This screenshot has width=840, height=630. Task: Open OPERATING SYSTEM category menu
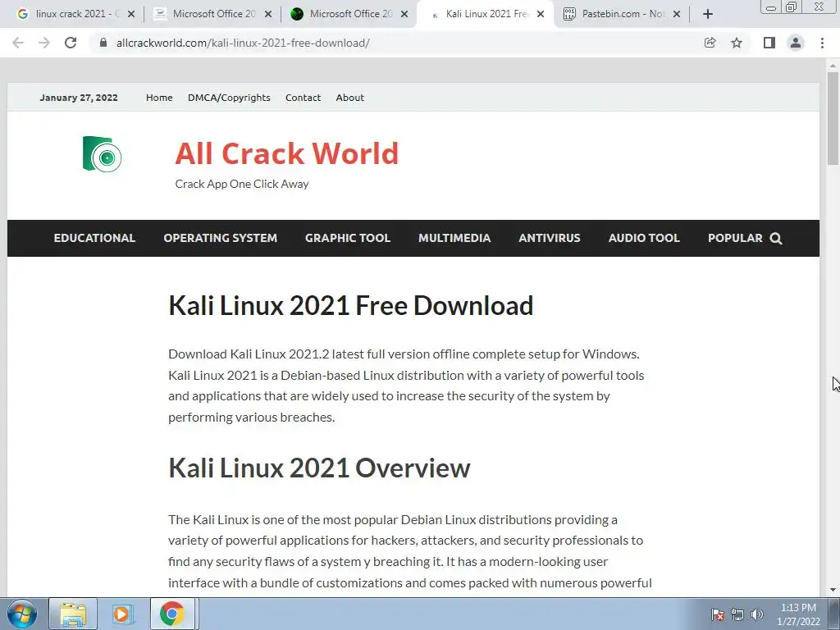point(220,238)
